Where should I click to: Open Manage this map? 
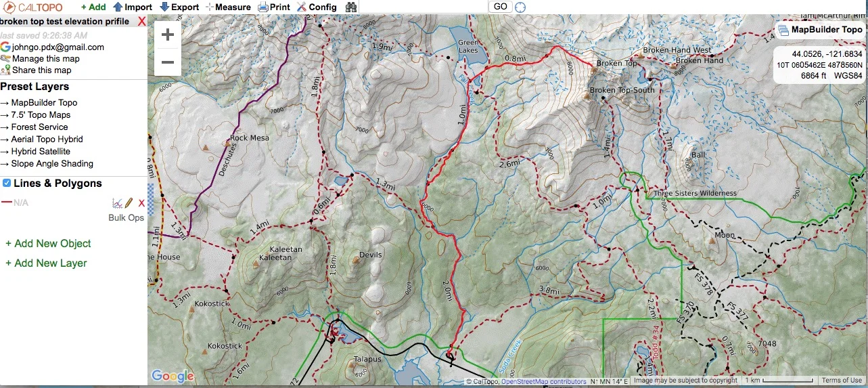tap(46, 58)
